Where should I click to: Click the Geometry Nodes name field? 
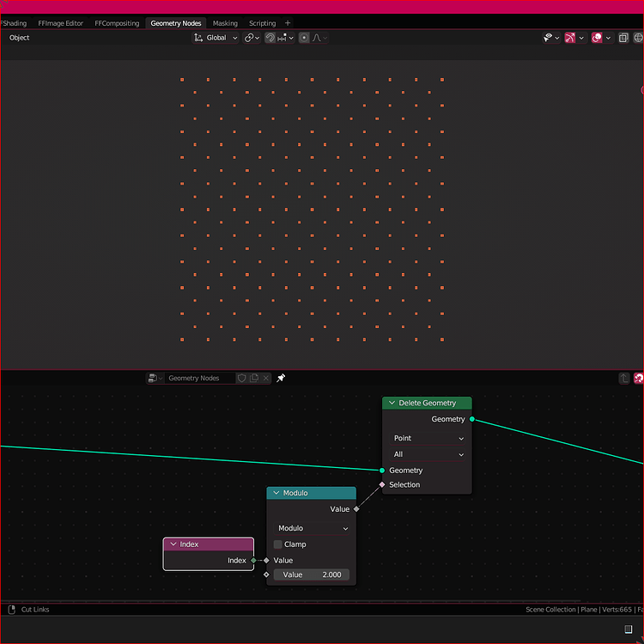tap(200, 378)
